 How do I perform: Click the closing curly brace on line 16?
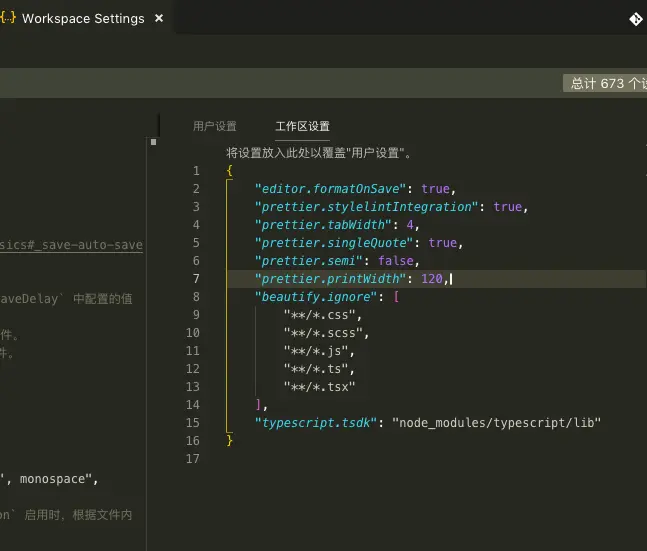click(x=230, y=441)
